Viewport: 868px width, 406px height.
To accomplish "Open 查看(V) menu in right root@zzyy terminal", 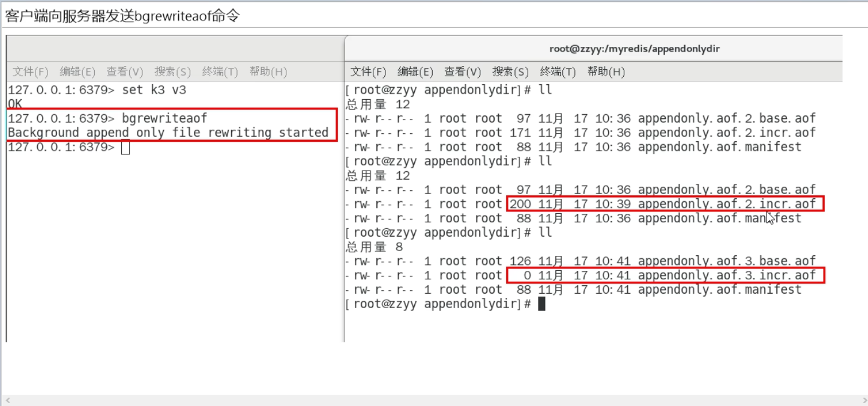I will click(463, 72).
